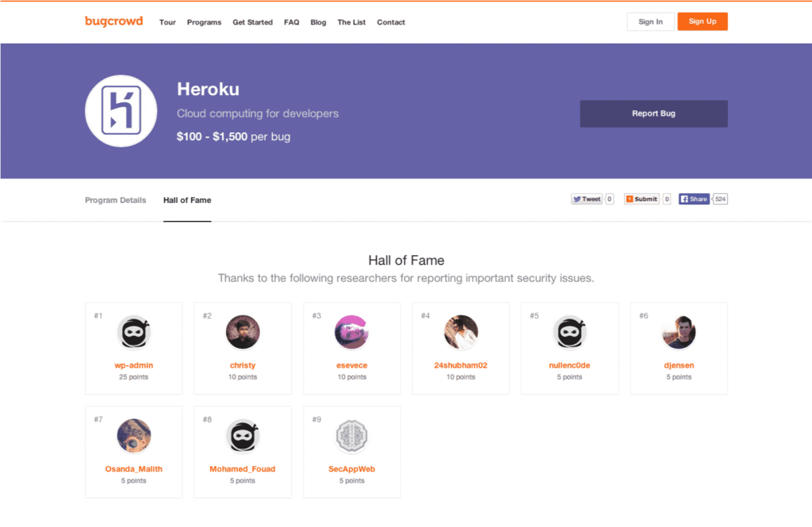
Task: Open the Osanda_Malith username link
Action: click(x=134, y=469)
